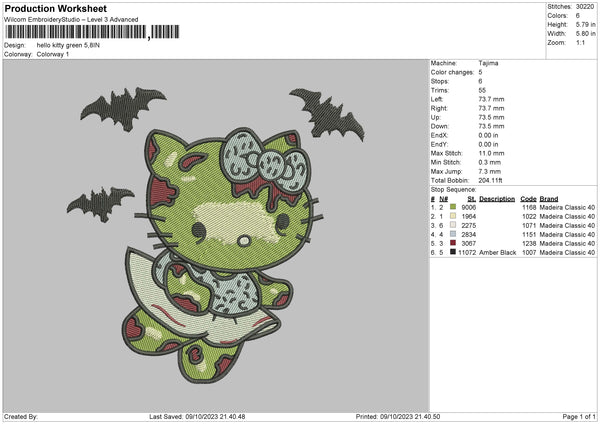Click thread code 1022
This screenshot has height=424, width=600.
tap(529, 217)
